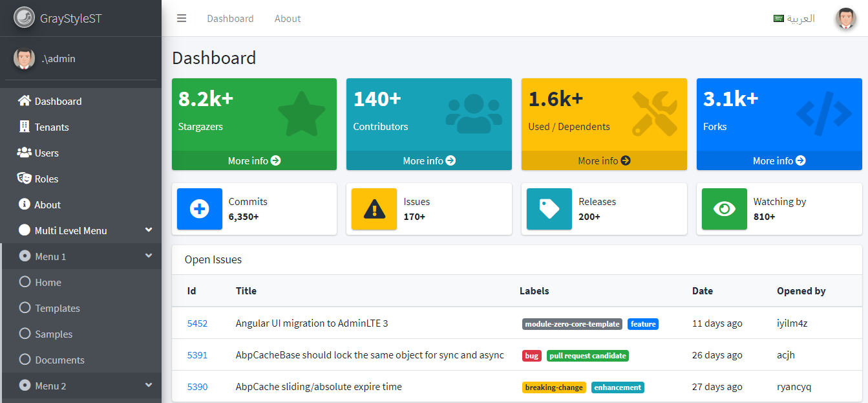Image resolution: width=868 pixels, height=403 pixels.
Task: Switch to the About tab
Action: (x=288, y=18)
